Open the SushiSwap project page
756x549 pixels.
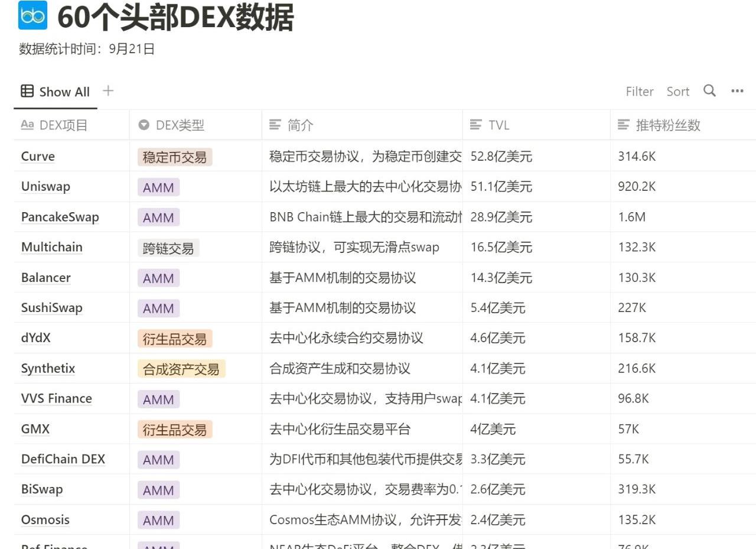coord(51,308)
